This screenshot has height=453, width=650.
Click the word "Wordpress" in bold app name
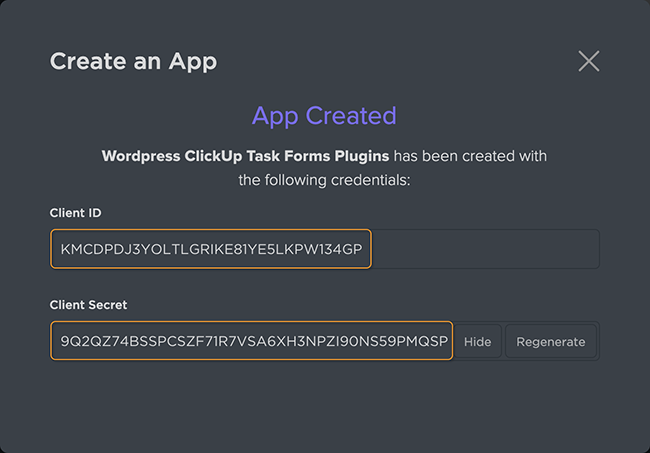(x=141, y=156)
